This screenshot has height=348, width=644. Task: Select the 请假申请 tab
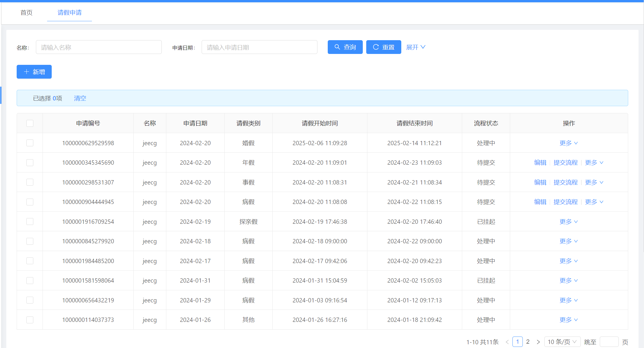70,13
